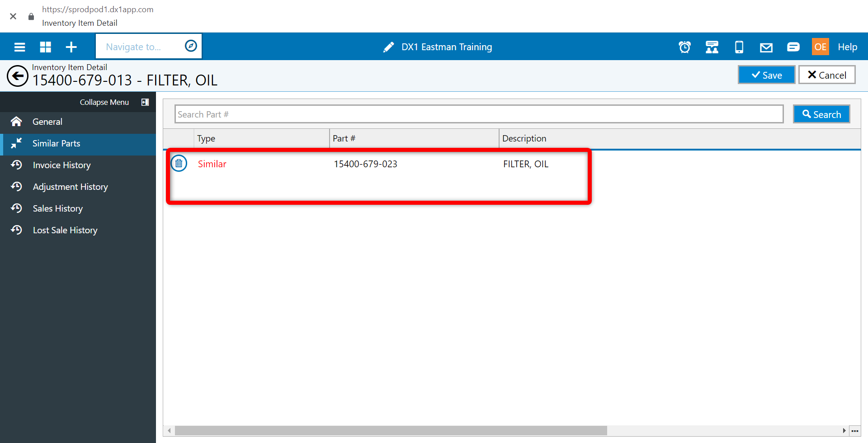This screenshot has height=443, width=868.
Task: Click the Part # column header
Action: tap(414, 138)
